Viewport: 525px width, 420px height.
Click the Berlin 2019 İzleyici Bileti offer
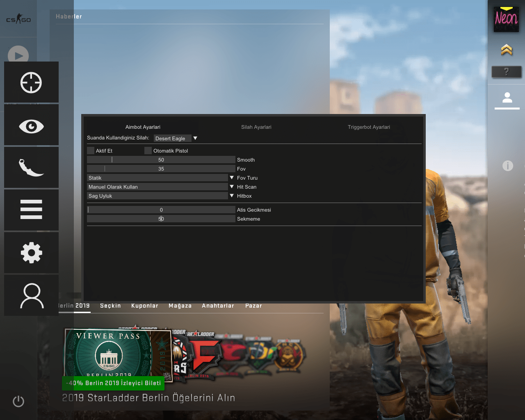click(x=113, y=383)
